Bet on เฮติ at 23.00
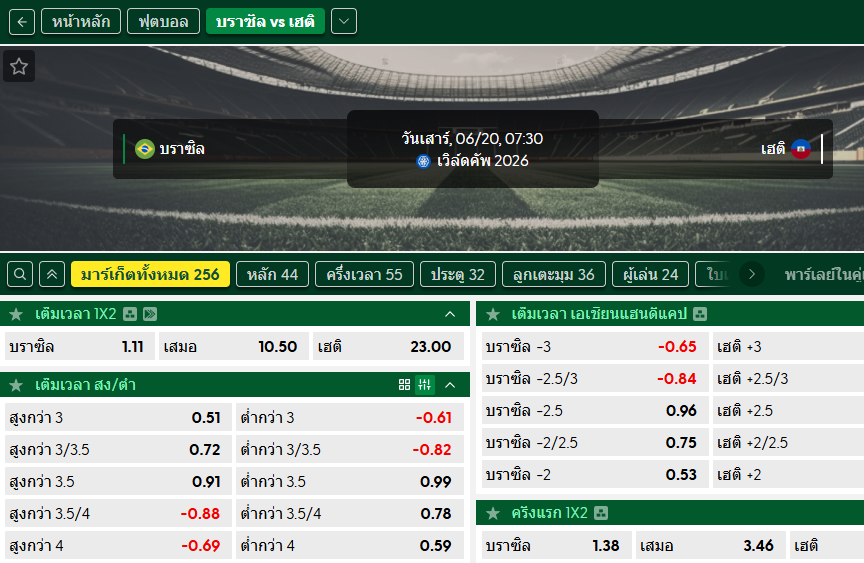This screenshot has width=864, height=563. [388, 346]
